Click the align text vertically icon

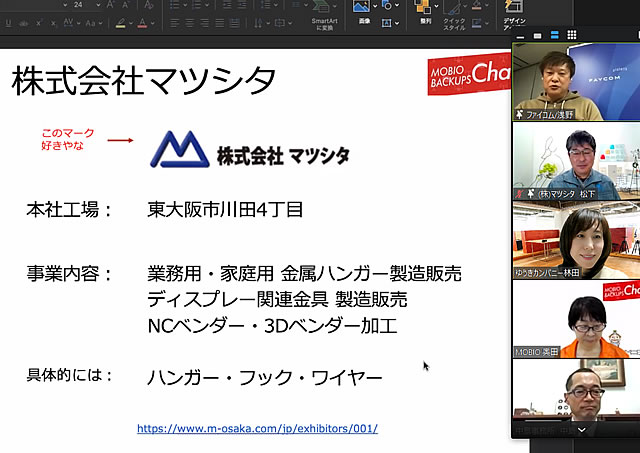[x=280, y=23]
